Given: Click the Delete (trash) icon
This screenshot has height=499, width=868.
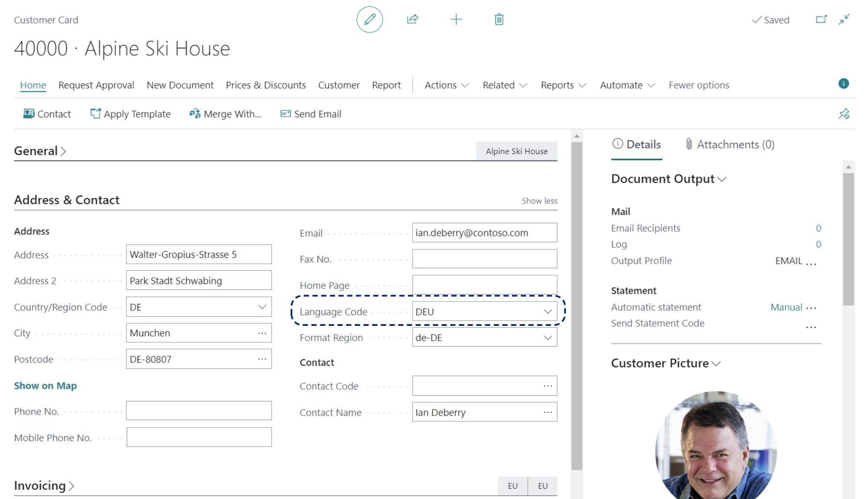Looking at the screenshot, I should [500, 19].
